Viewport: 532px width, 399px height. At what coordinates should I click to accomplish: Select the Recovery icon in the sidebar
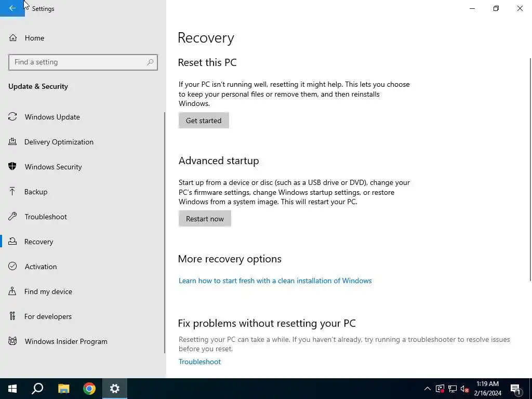[x=12, y=242]
